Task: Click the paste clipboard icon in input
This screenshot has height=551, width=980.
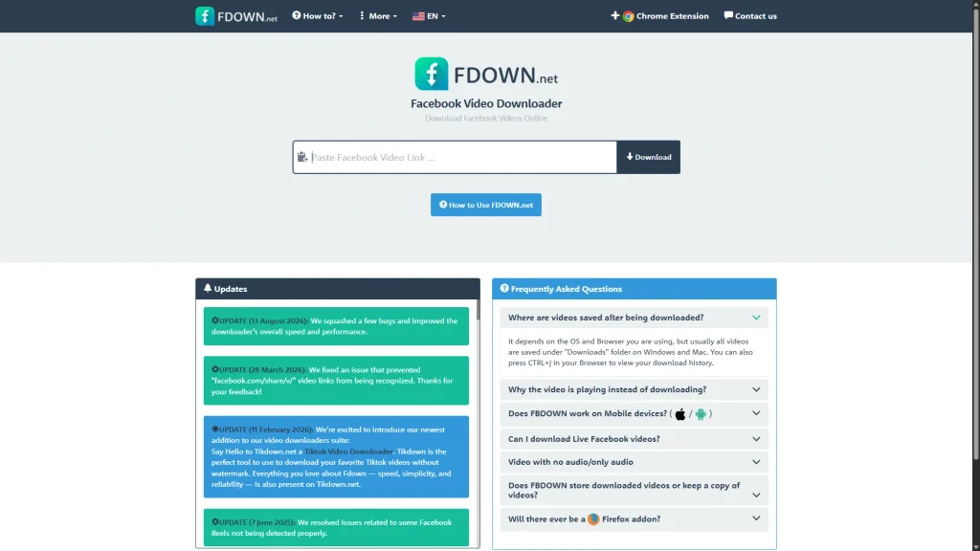Action: [x=302, y=157]
